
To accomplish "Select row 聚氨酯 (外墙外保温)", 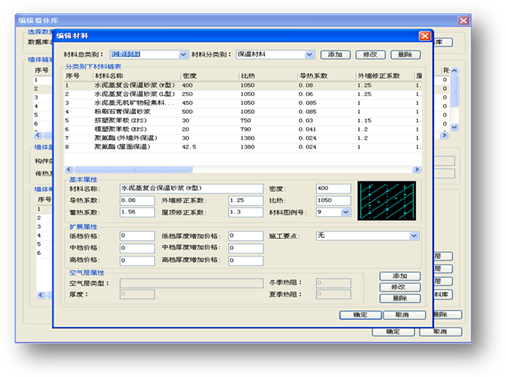I will [243, 138].
